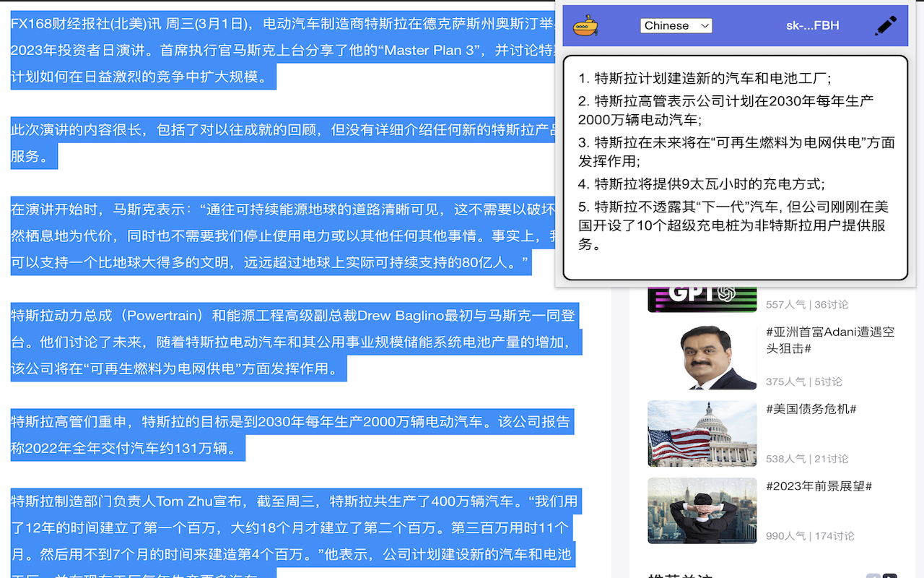Click the second small icon below the topic list
Image resolution: width=924 pixels, height=578 pixels.
click(889, 574)
